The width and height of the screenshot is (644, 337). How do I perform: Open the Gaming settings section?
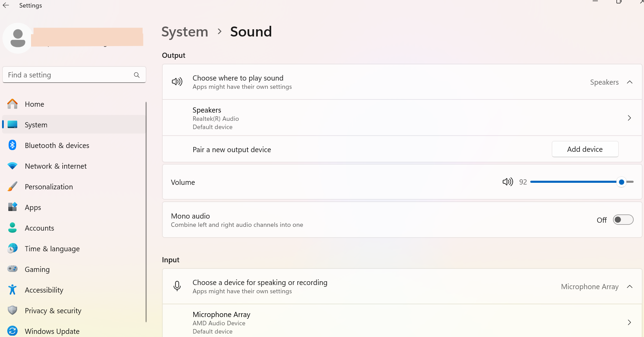(37, 270)
